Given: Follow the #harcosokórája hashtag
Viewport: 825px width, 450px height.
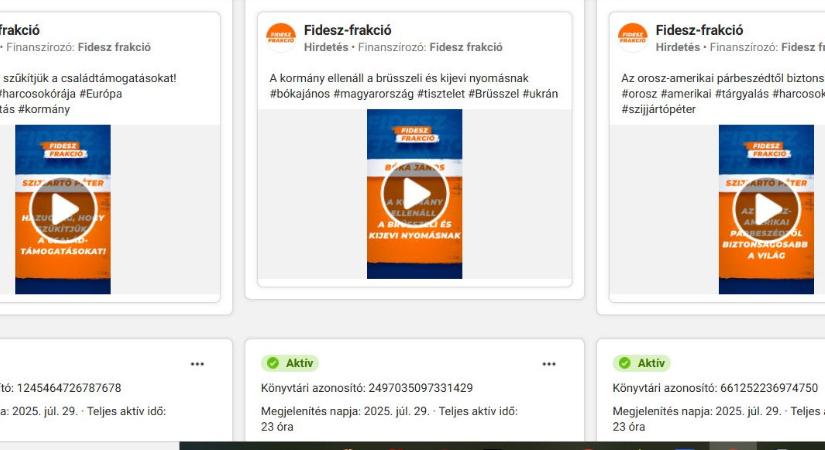Looking at the screenshot, I should (x=37, y=94).
